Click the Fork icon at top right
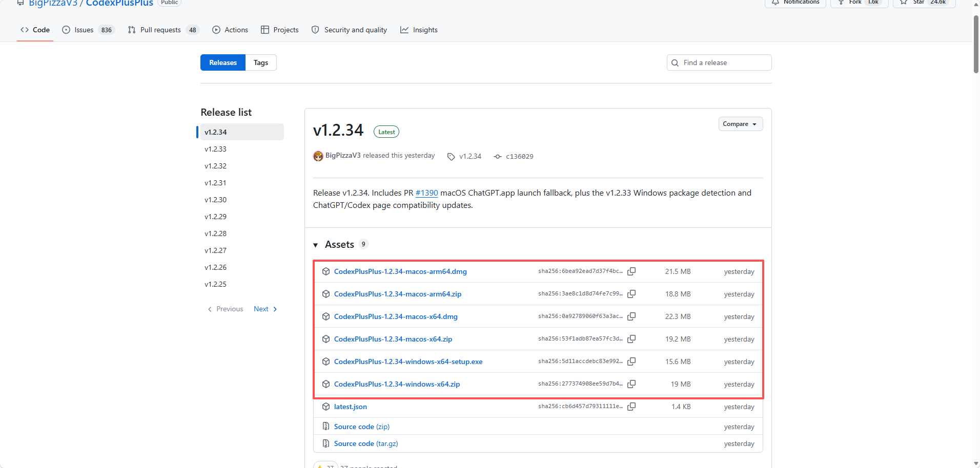Image resolution: width=980 pixels, height=468 pixels. tap(841, 2)
